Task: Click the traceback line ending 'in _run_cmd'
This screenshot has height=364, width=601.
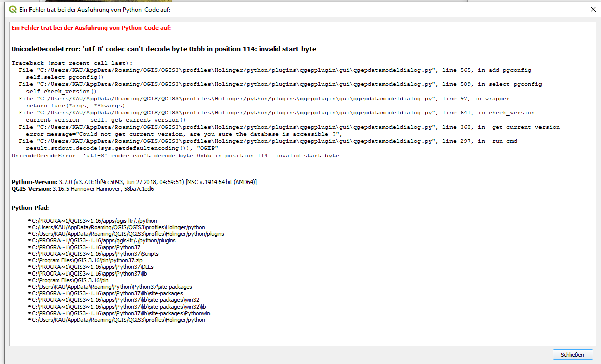Action: (268, 141)
